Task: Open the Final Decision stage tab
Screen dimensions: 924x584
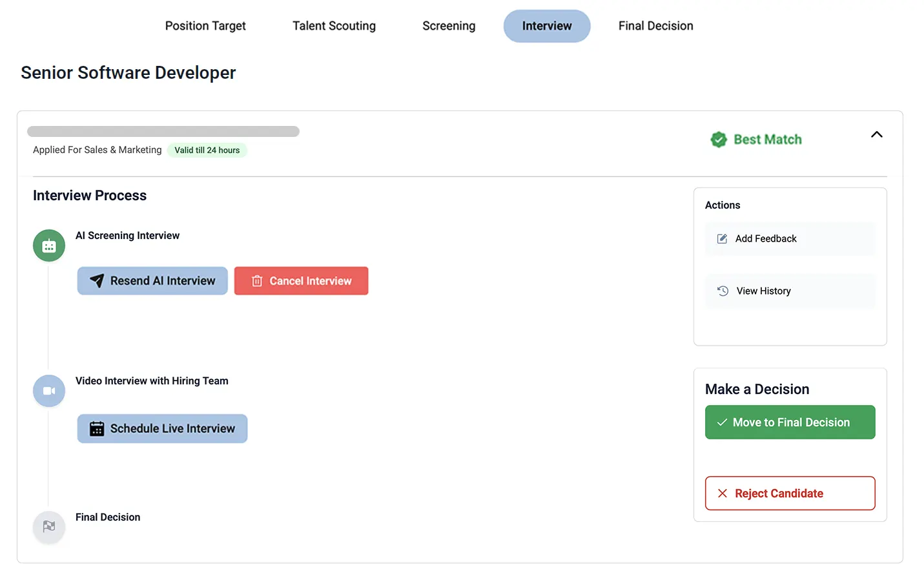Action: 655,26
